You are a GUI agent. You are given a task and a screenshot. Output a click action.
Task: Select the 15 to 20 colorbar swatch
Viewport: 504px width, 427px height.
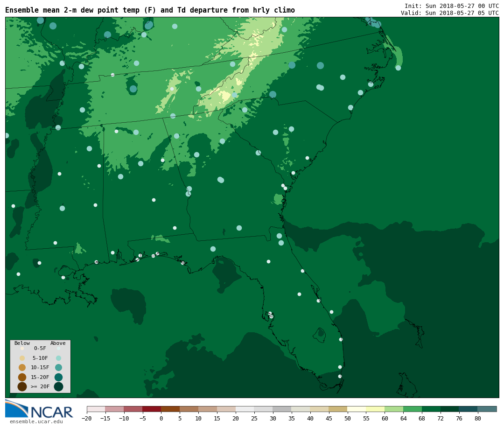click(x=227, y=409)
